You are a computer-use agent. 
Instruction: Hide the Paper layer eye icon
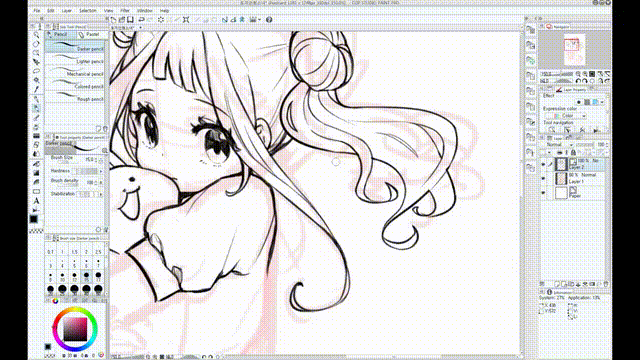[x=543, y=192]
